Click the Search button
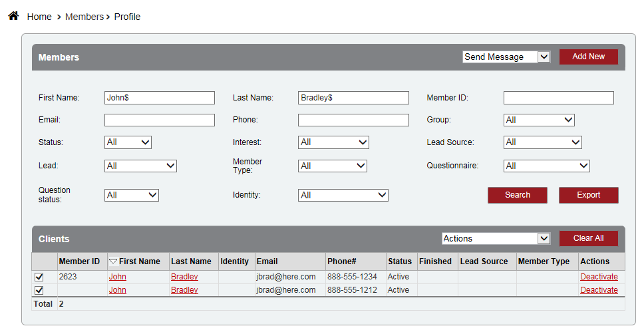This screenshot has width=644, height=336. point(517,195)
